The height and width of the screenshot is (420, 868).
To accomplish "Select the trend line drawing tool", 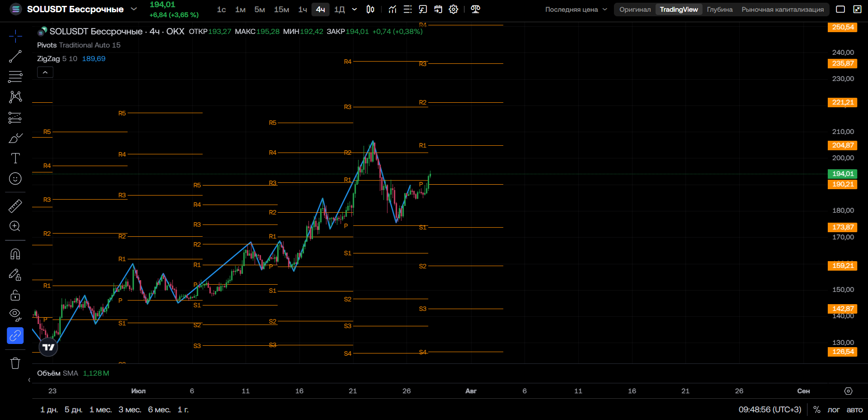I will pyautogui.click(x=15, y=56).
